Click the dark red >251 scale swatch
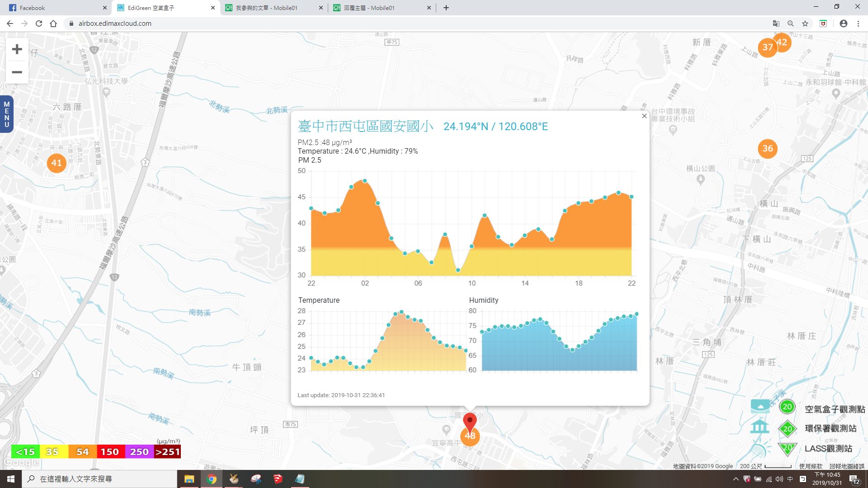Screen dimensions: 868x488 (x=167, y=452)
